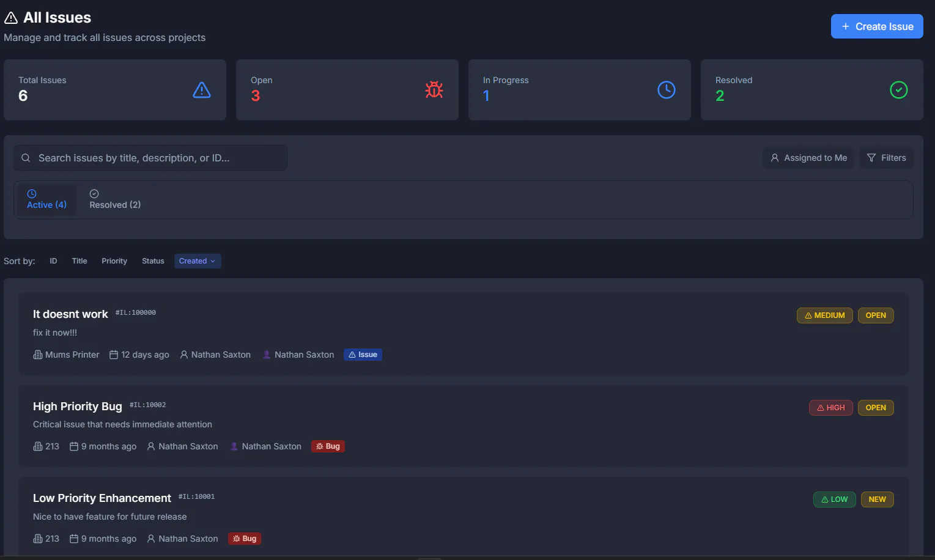Select the Resolved stat card
The height and width of the screenshot is (560, 935).
coord(812,90)
